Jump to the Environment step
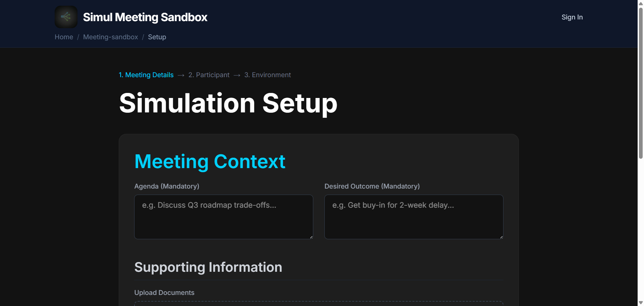This screenshot has width=644, height=306. point(267,75)
